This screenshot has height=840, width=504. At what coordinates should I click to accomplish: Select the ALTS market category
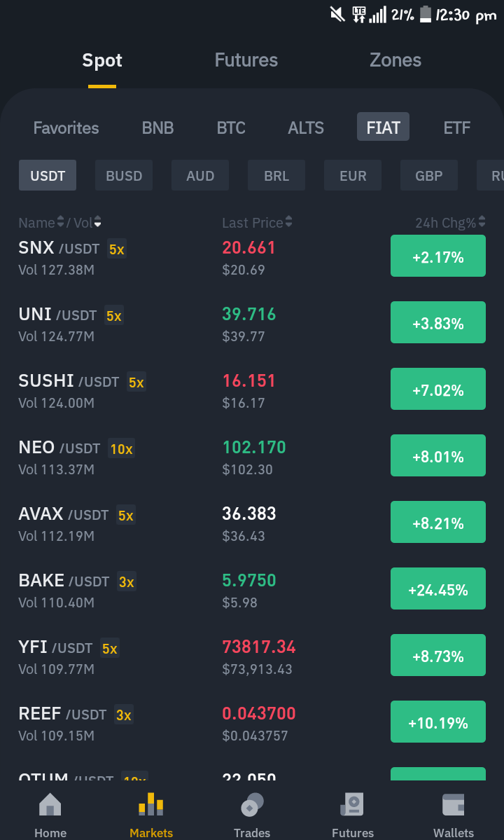305,128
